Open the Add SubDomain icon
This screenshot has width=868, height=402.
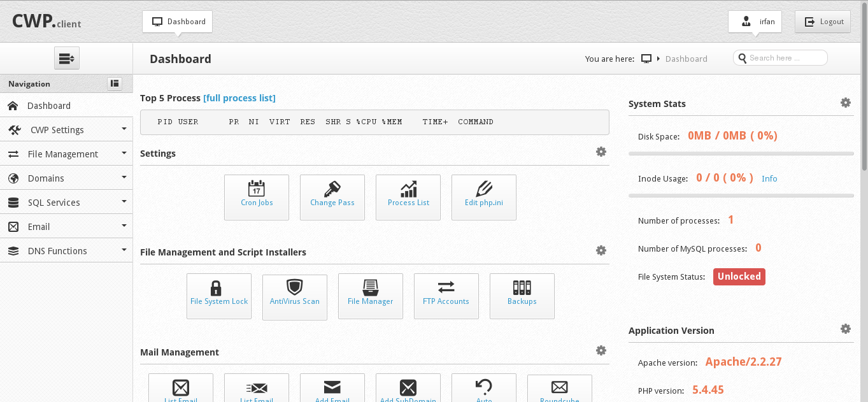[408, 388]
